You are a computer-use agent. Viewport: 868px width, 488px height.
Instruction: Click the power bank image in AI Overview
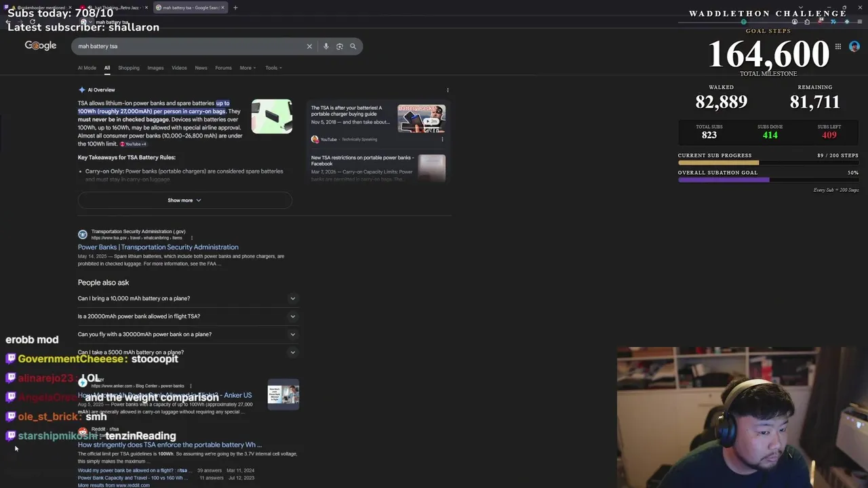272,117
